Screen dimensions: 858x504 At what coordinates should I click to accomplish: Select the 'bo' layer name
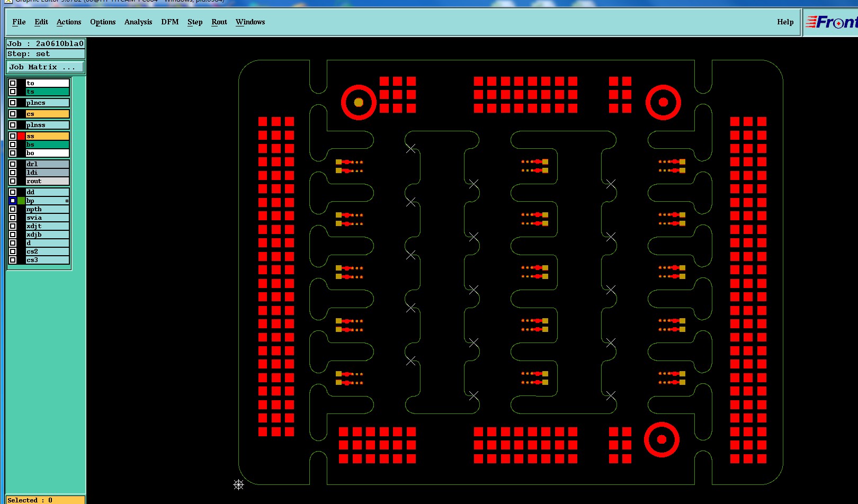(48, 153)
